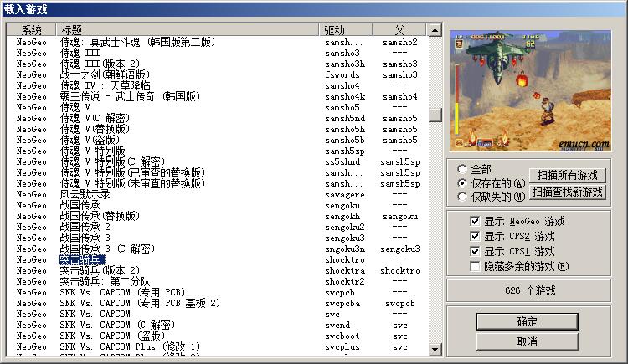The width and height of the screenshot is (628, 364).
Task: Click the 626 个游戏 count label
Action: [x=530, y=290]
